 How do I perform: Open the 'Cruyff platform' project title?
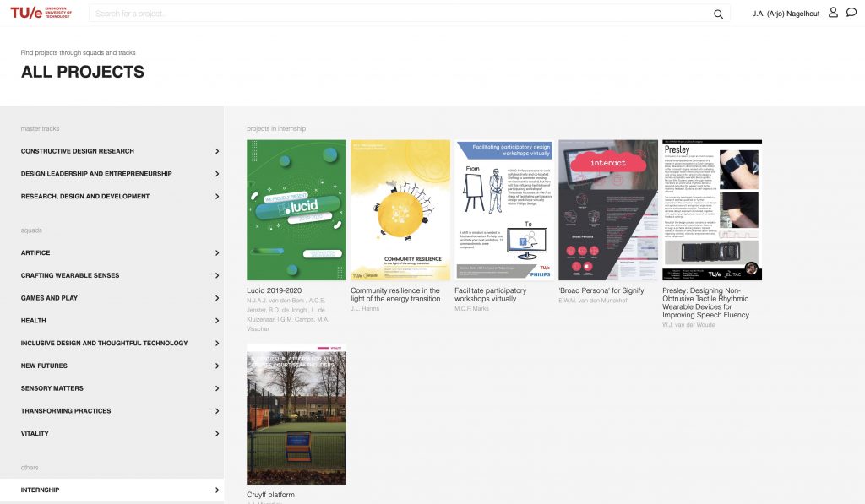pyautogui.click(x=270, y=495)
